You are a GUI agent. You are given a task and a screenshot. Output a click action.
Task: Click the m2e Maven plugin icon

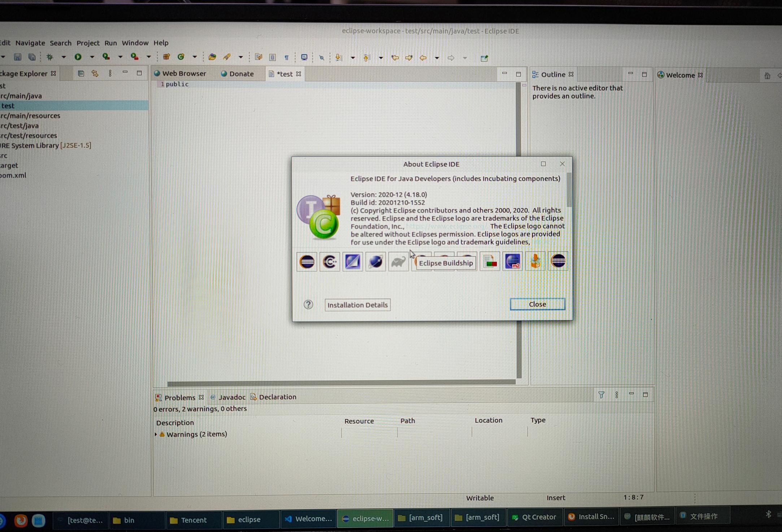point(512,262)
